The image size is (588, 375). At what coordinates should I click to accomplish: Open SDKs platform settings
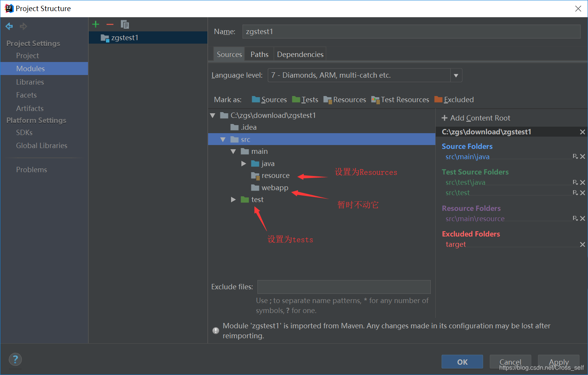(x=24, y=132)
